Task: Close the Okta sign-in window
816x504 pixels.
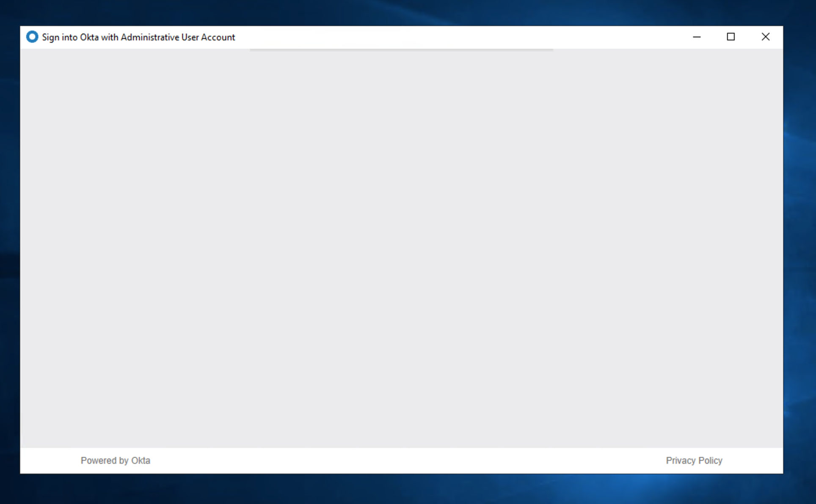Action: click(766, 37)
